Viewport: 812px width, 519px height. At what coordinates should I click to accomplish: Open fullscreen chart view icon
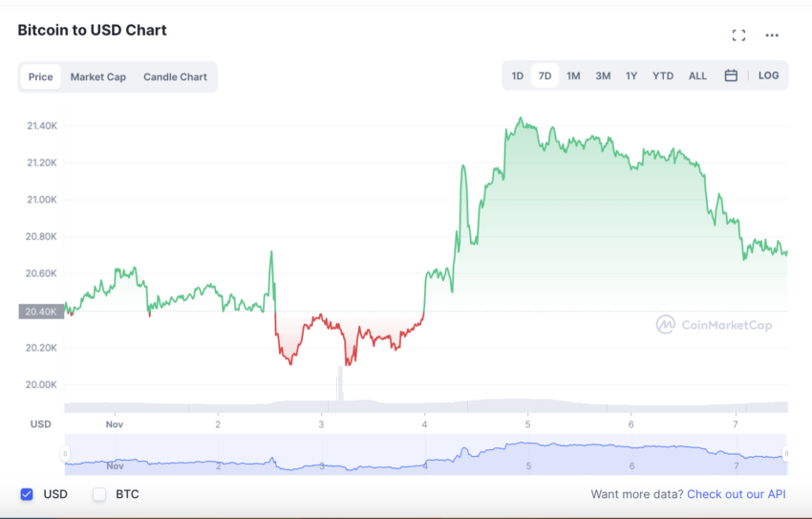coord(739,35)
